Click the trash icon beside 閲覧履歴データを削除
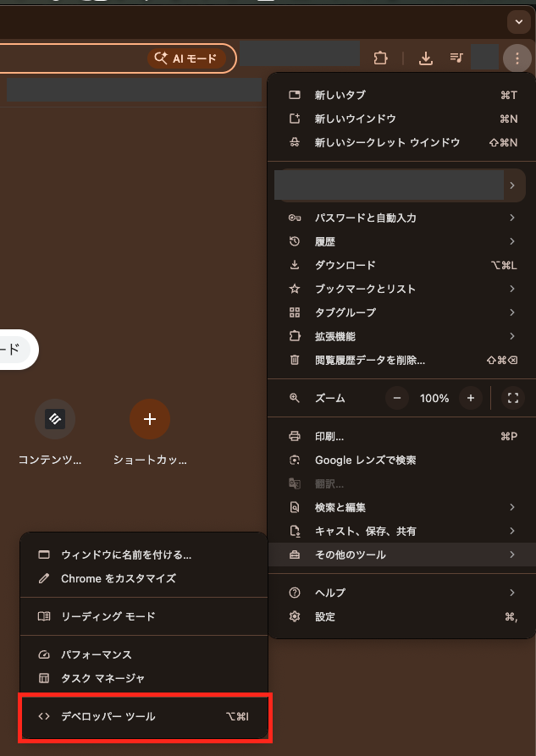 pyautogui.click(x=295, y=360)
